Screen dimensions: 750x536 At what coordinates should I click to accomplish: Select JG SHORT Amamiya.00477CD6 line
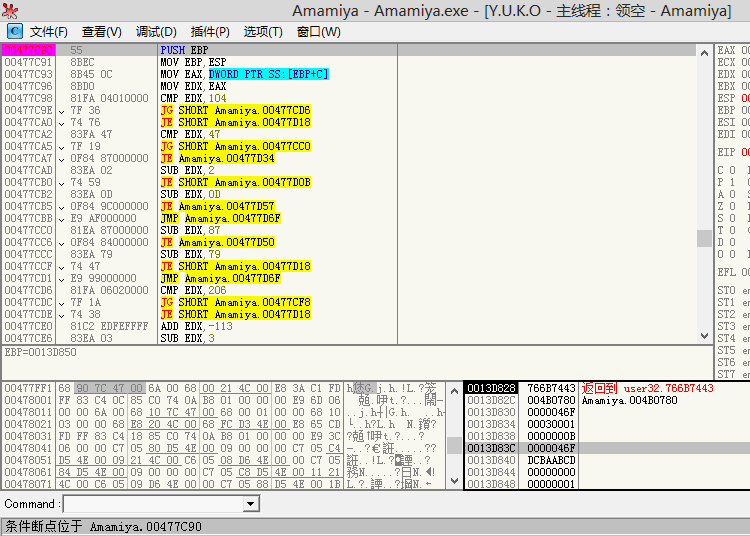click(235, 110)
